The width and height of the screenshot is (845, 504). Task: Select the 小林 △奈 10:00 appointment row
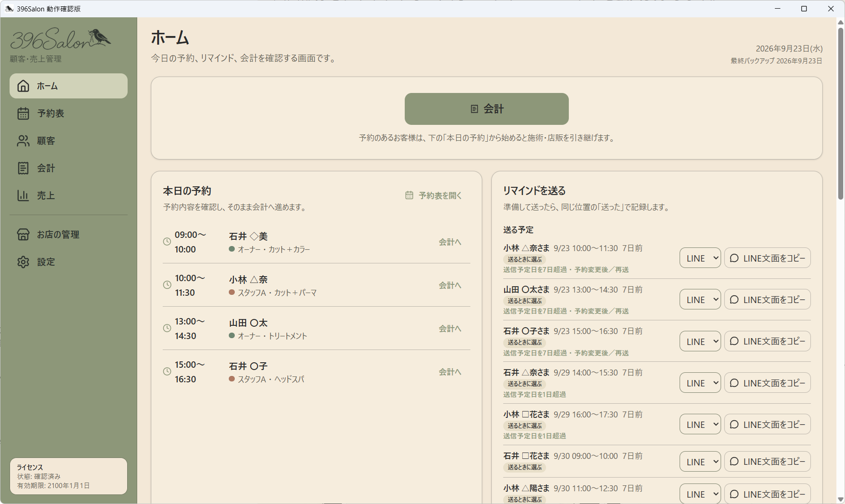pos(316,285)
